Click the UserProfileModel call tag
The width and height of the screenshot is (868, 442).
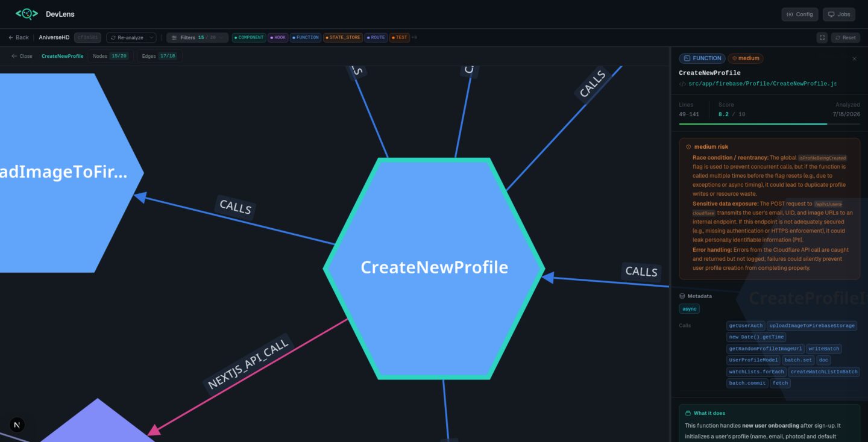[x=753, y=360]
